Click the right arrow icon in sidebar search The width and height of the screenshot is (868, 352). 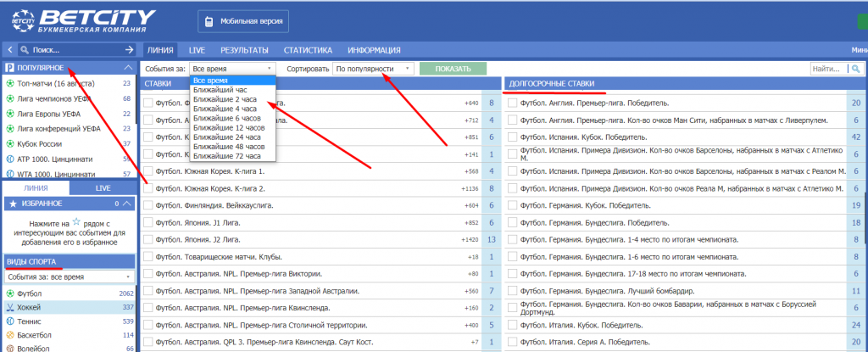click(129, 50)
